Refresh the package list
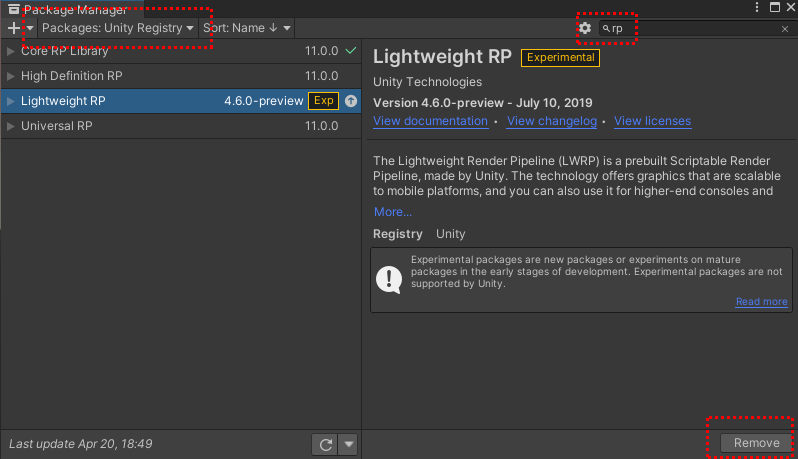798x459 pixels. click(325, 444)
